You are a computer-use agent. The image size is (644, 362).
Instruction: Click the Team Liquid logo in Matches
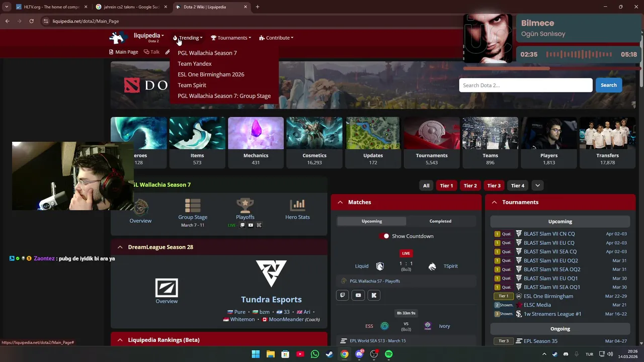point(380,266)
